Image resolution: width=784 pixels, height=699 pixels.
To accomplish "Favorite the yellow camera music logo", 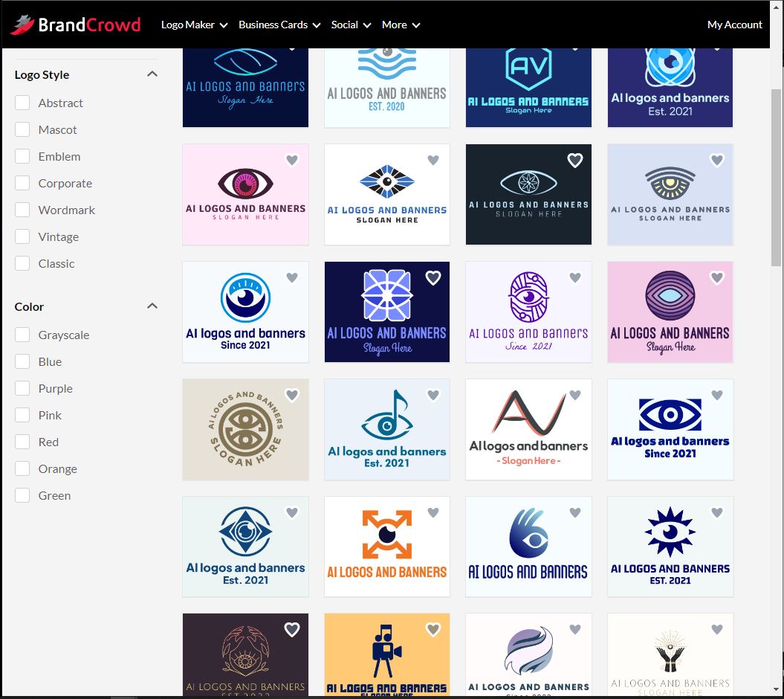I will (x=433, y=629).
